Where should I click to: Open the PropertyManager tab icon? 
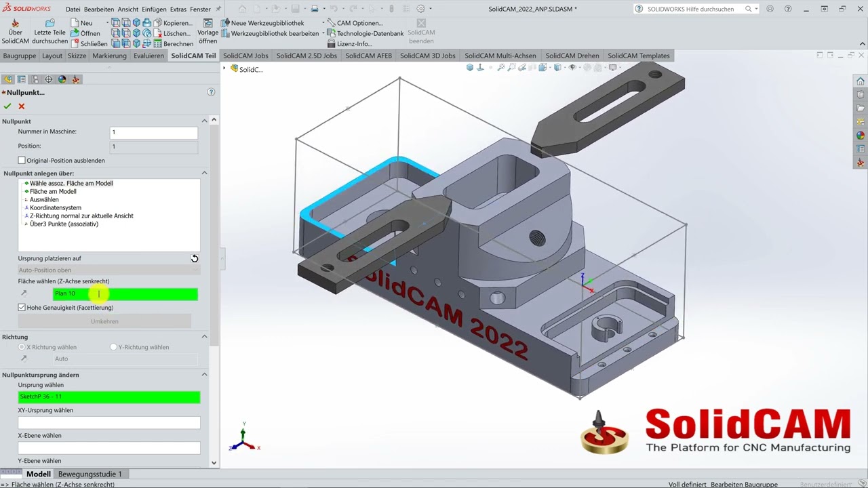[x=22, y=79]
